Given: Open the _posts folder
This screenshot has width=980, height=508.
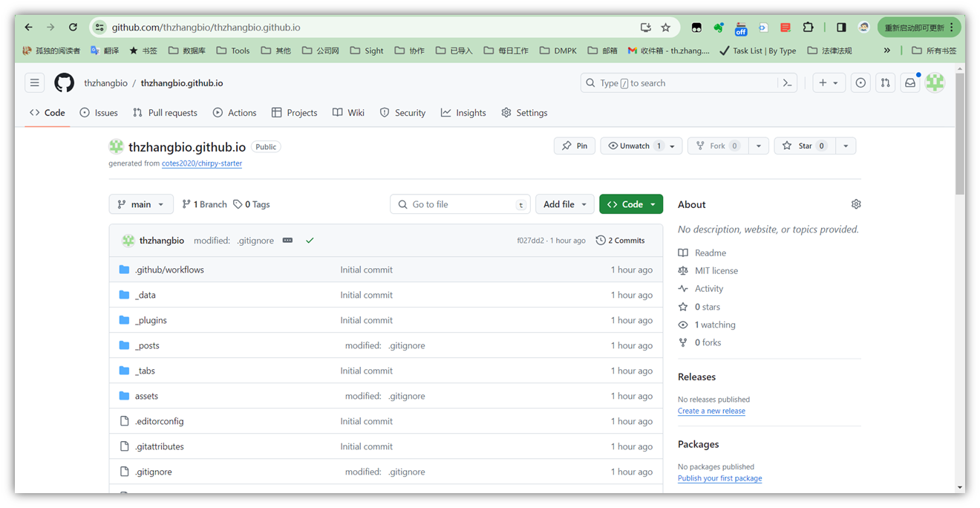Looking at the screenshot, I should [147, 345].
